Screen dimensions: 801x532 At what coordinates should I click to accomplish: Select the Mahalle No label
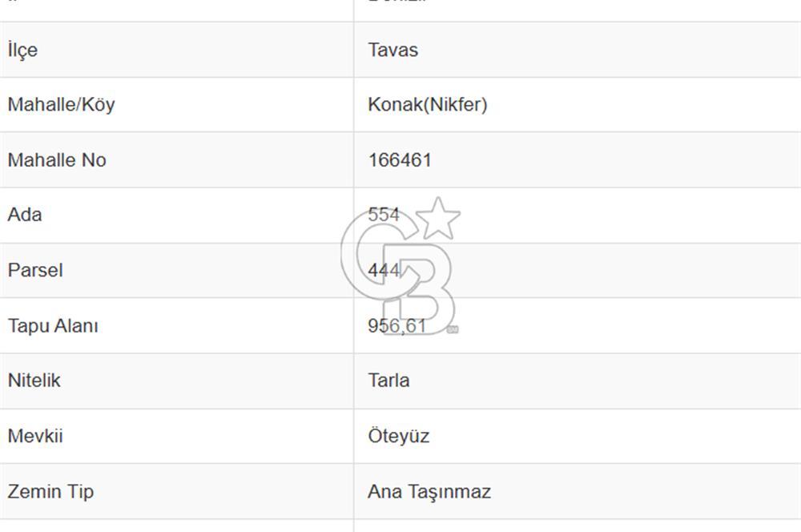pos(57,160)
